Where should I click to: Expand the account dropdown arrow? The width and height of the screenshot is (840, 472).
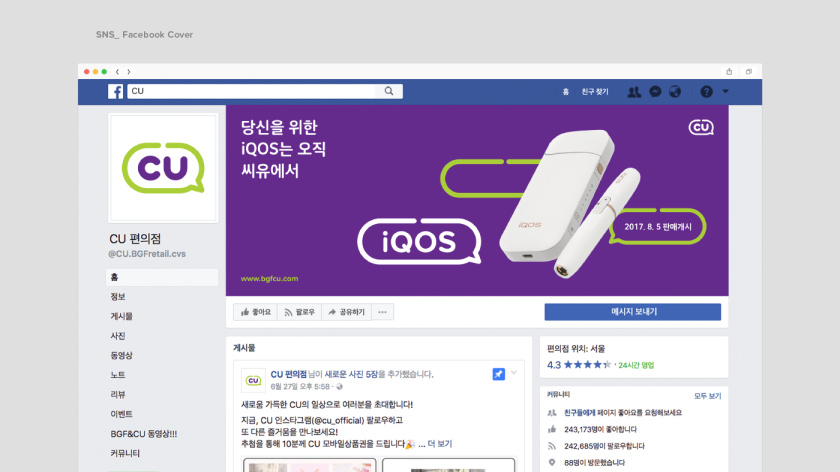coord(725,92)
